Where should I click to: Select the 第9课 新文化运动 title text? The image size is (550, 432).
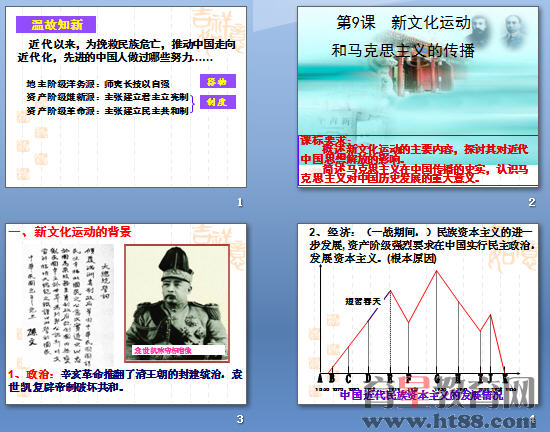point(403,23)
